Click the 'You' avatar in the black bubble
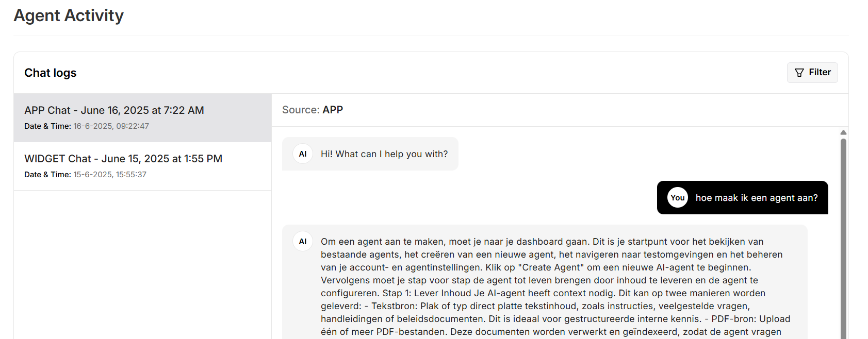This screenshot has height=339, width=868. click(x=677, y=198)
